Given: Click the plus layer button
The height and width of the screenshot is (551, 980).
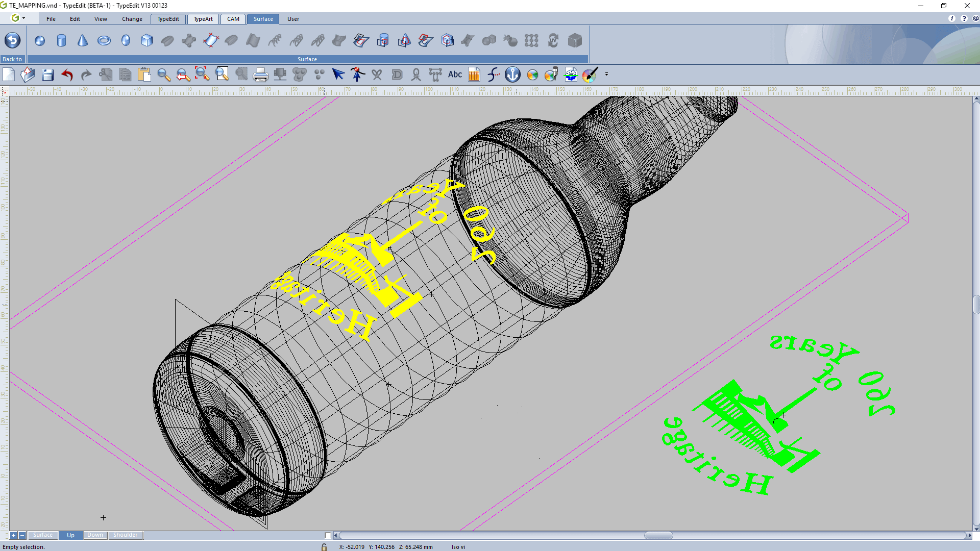Looking at the screenshot, I should coord(14,535).
